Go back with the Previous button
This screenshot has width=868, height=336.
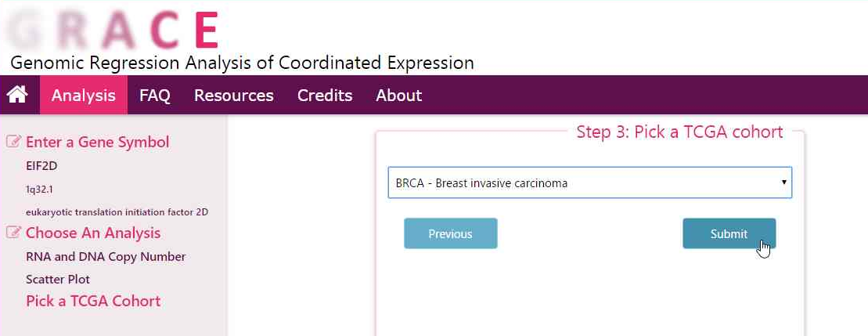pos(450,233)
